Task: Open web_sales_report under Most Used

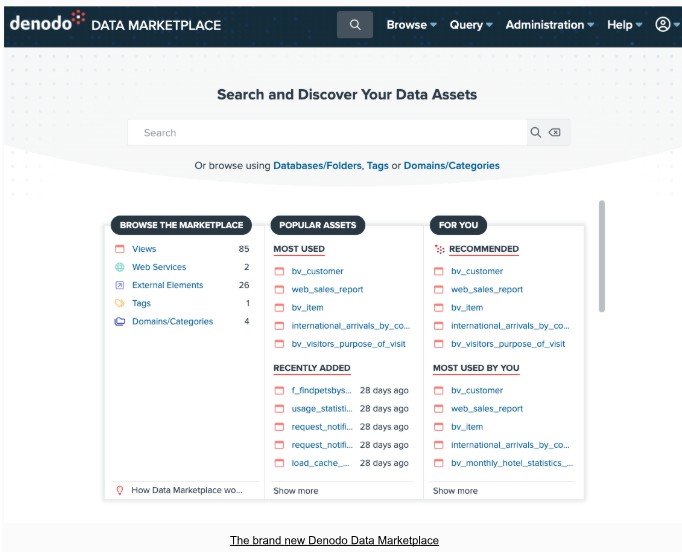Action: pos(327,289)
